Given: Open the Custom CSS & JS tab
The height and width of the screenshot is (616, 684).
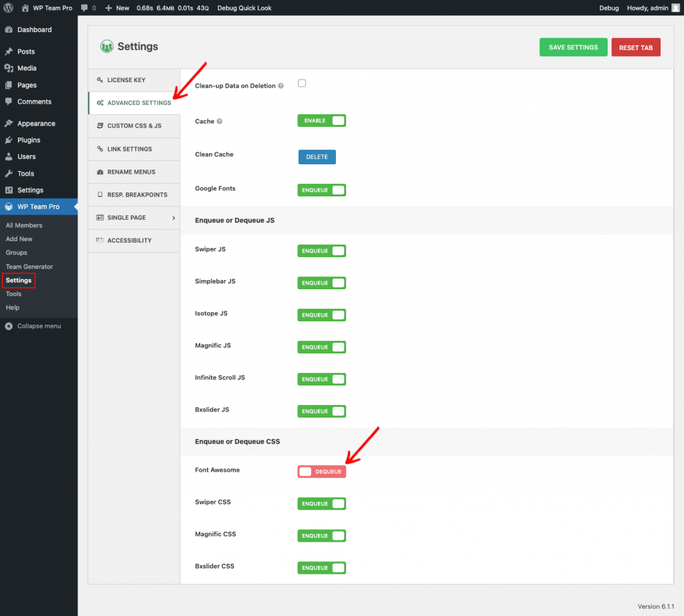Looking at the screenshot, I should click(x=134, y=126).
